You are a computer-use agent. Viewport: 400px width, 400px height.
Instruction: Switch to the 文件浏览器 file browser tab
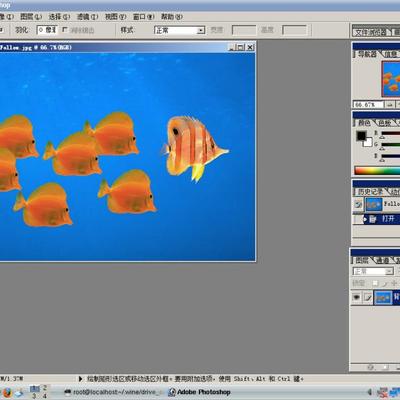pyautogui.click(x=371, y=32)
